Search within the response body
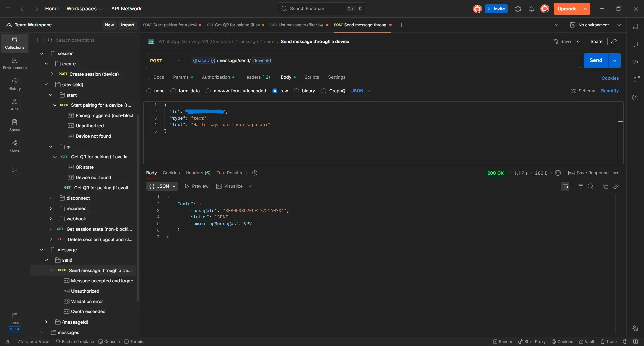This screenshot has height=346, width=644. (591, 186)
